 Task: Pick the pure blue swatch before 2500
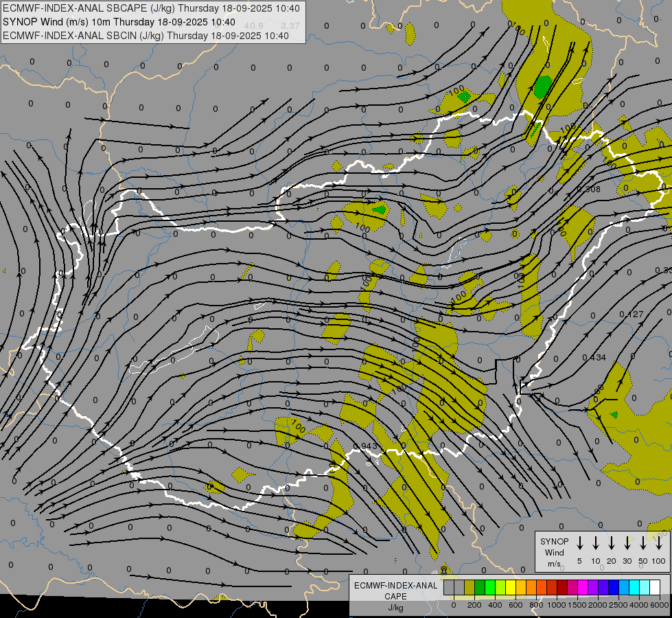pyautogui.click(x=613, y=587)
